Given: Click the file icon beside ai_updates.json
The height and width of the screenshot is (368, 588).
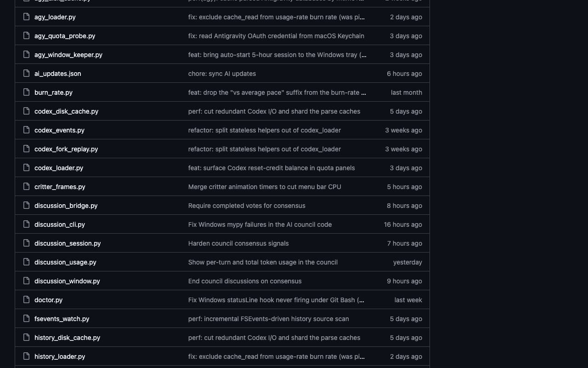Looking at the screenshot, I should click(27, 74).
